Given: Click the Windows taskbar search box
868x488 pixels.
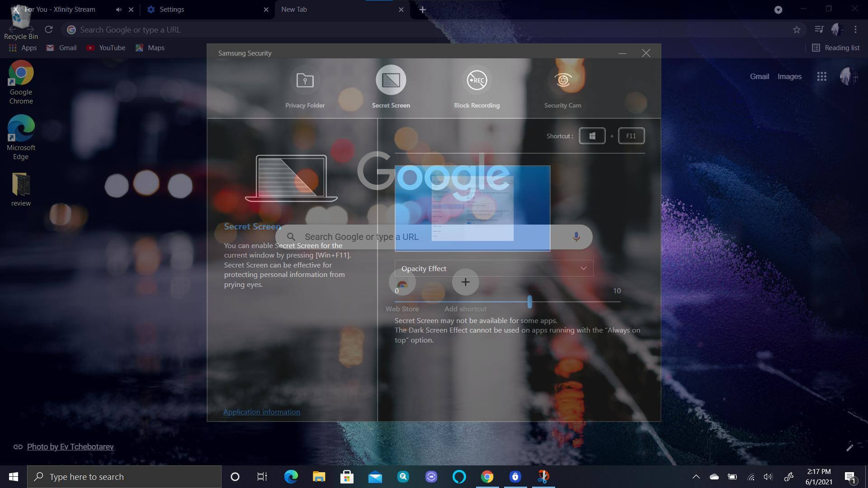Looking at the screenshot, I should tap(124, 477).
